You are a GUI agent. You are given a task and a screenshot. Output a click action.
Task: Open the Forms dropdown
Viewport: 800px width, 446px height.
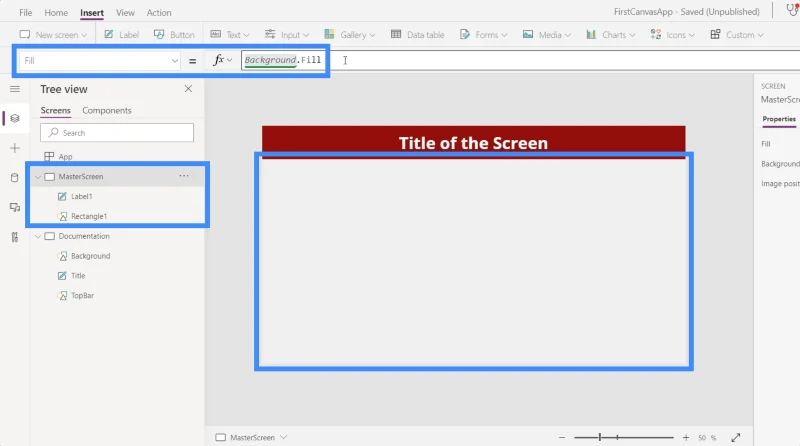(x=483, y=35)
